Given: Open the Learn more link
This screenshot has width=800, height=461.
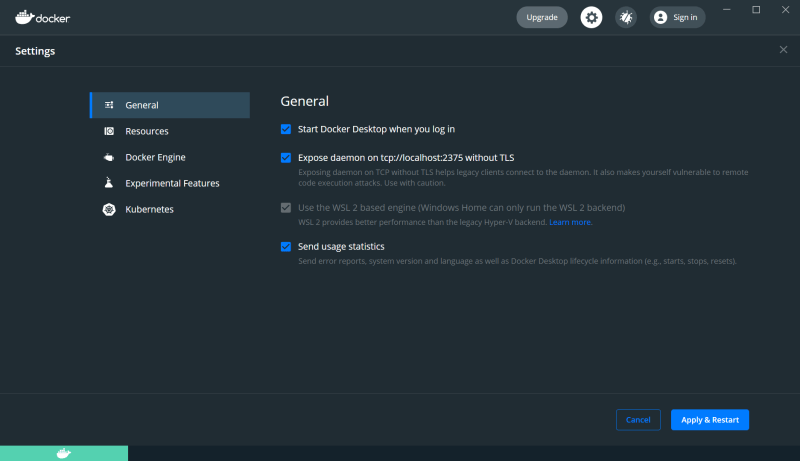Looking at the screenshot, I should (x=570, y=222).
